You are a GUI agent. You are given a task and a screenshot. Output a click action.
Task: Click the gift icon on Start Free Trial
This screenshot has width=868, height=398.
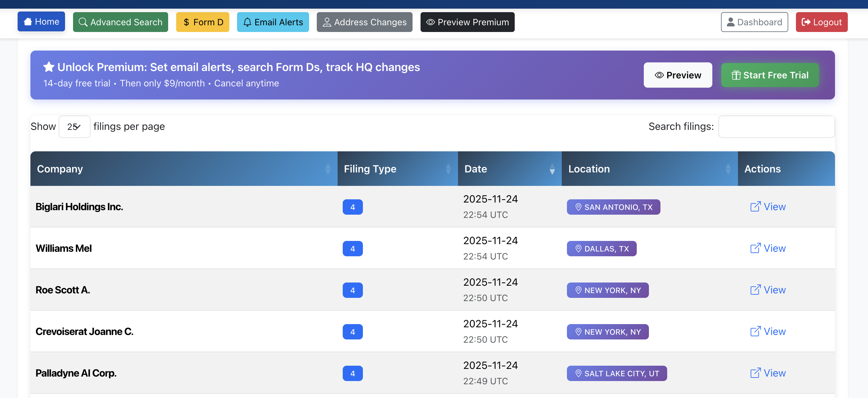tap(736, 75)
